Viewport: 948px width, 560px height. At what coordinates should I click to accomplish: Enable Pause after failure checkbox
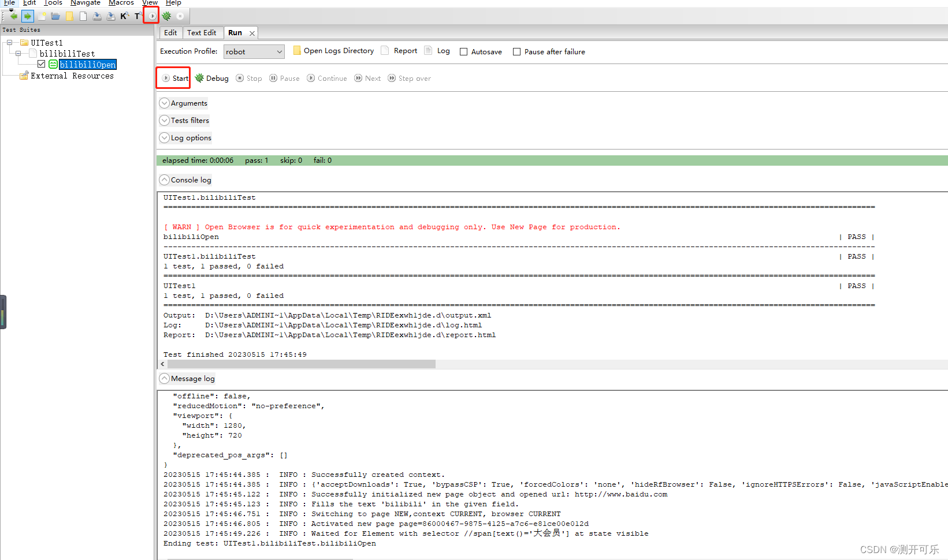point(516,52)
